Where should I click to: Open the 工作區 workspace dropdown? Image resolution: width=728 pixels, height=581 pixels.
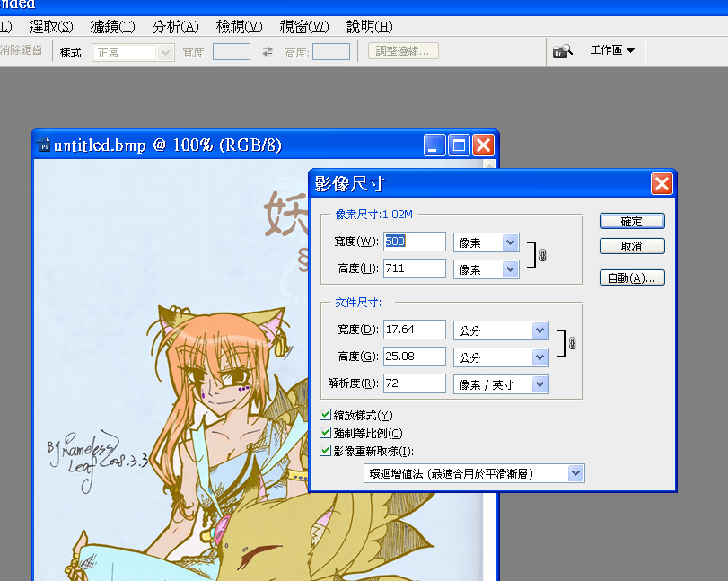tap(612, 50)
